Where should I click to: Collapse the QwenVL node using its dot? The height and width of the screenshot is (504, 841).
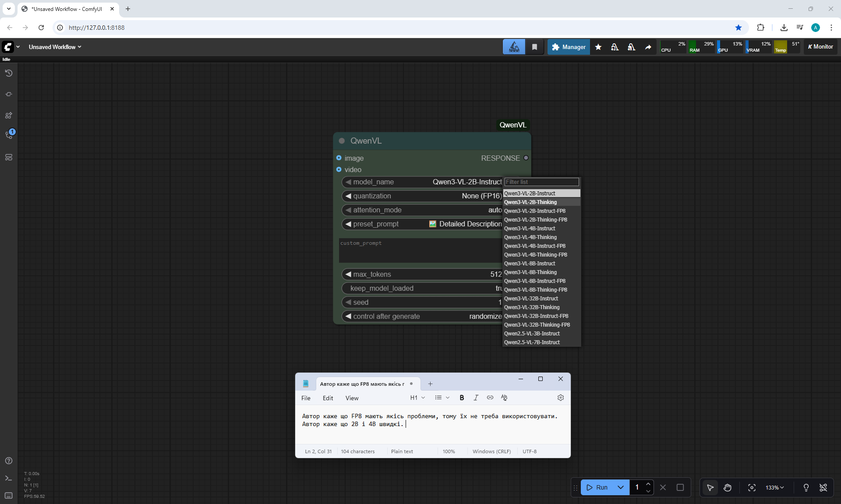(342, 141)
